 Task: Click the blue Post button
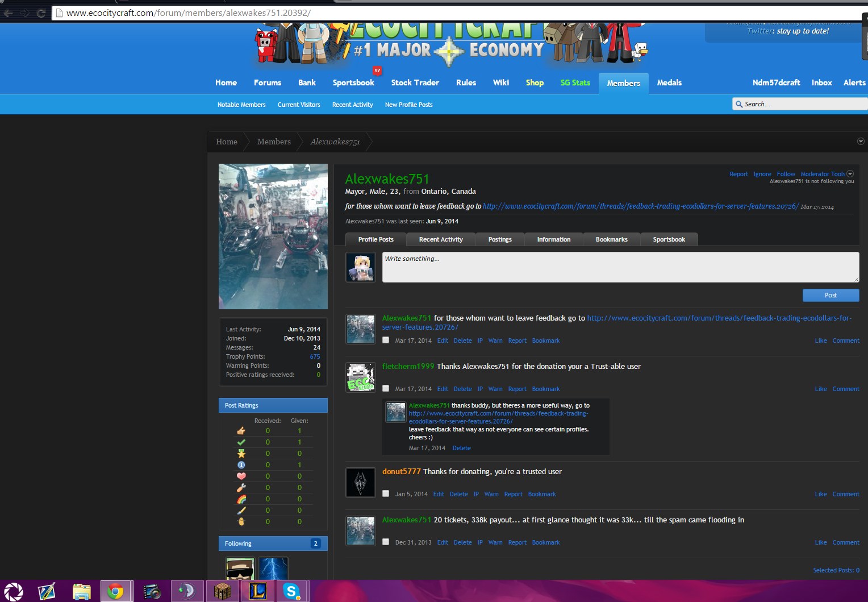coord(831,295)
